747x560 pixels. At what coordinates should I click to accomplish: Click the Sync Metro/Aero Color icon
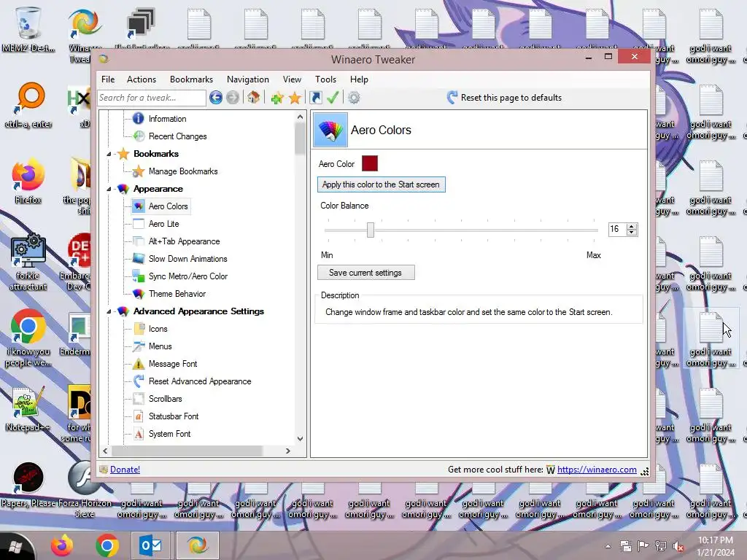click(138, 276)
